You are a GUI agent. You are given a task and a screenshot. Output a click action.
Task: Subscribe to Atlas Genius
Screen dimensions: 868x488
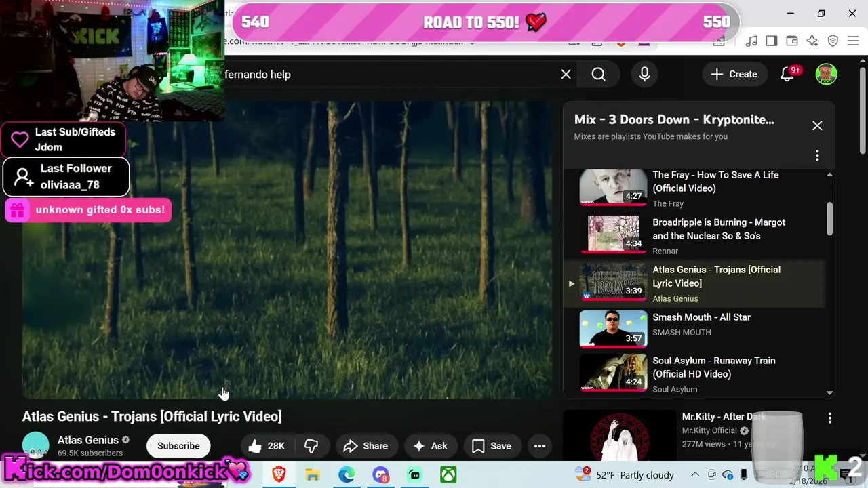pos(178,446)
